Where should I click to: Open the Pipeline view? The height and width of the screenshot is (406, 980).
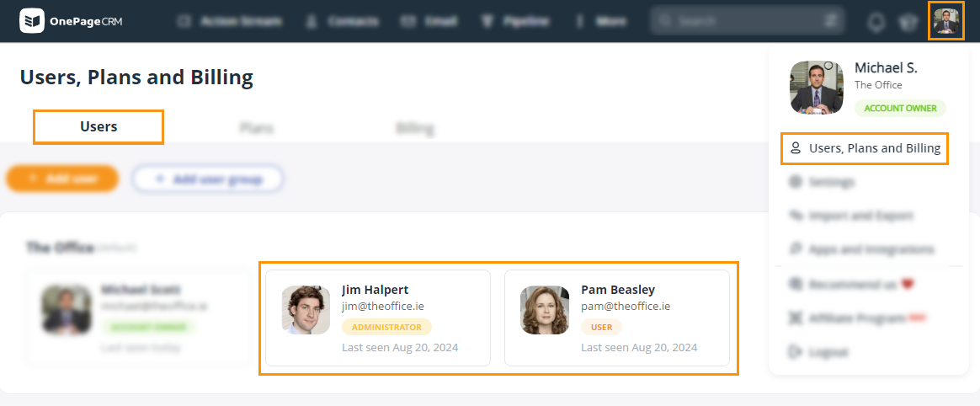(515, 21)
